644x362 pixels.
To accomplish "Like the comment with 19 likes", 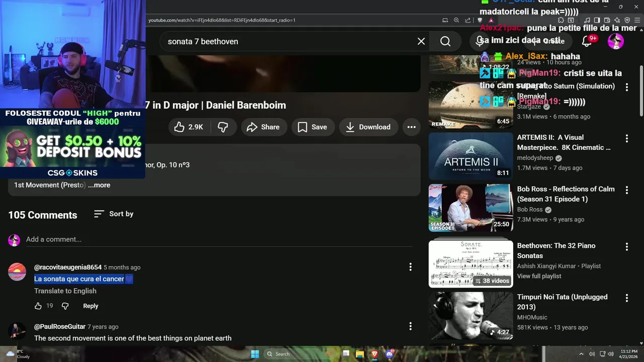I will (38, 306).
